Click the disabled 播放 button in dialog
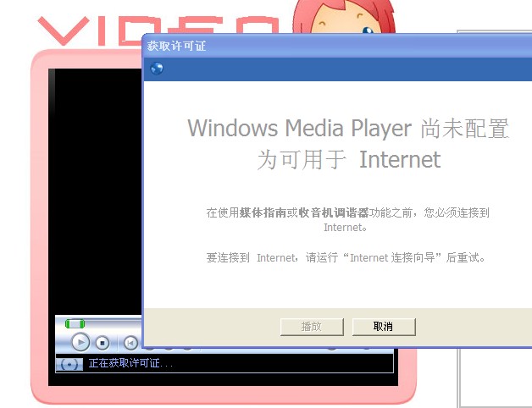 tap(312, 327)
